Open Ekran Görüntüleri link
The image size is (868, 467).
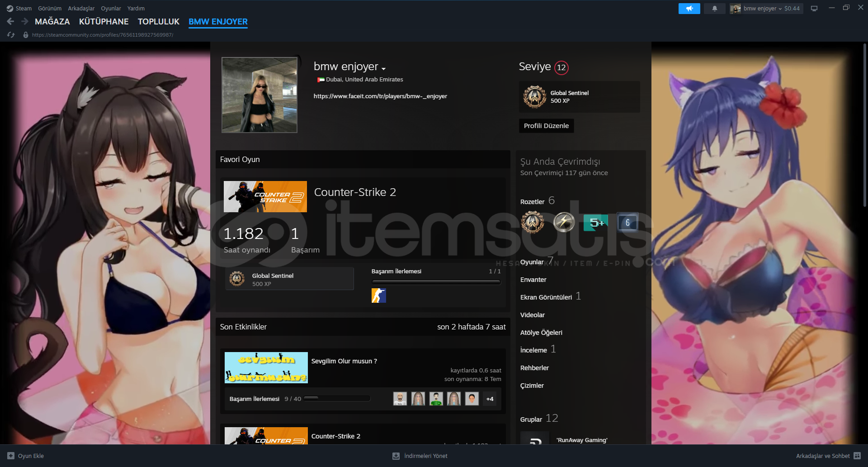(546, 297)
